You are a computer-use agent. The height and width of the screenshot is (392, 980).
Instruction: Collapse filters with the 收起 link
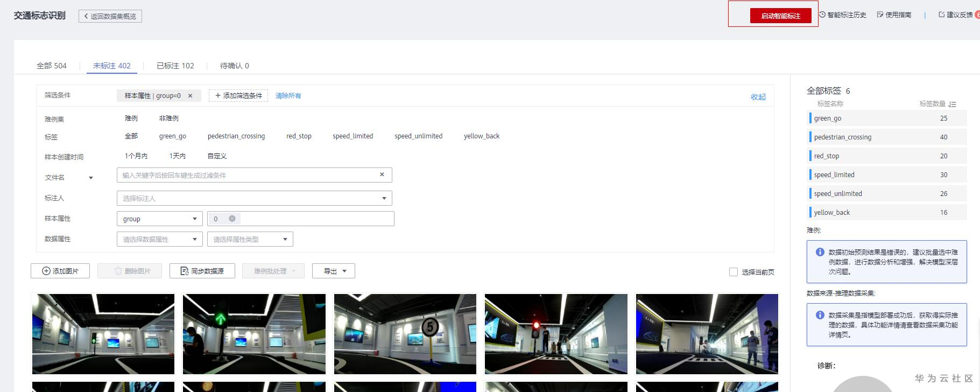(758, 97)
